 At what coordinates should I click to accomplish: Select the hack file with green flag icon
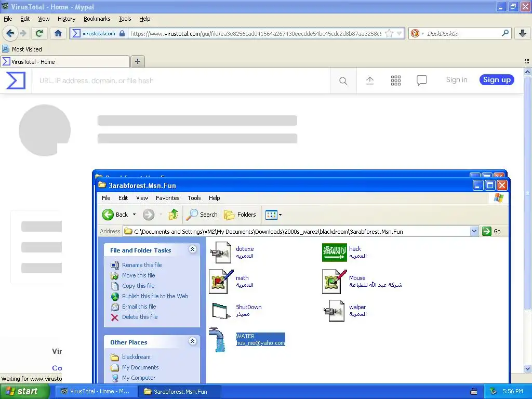point(334,252)
